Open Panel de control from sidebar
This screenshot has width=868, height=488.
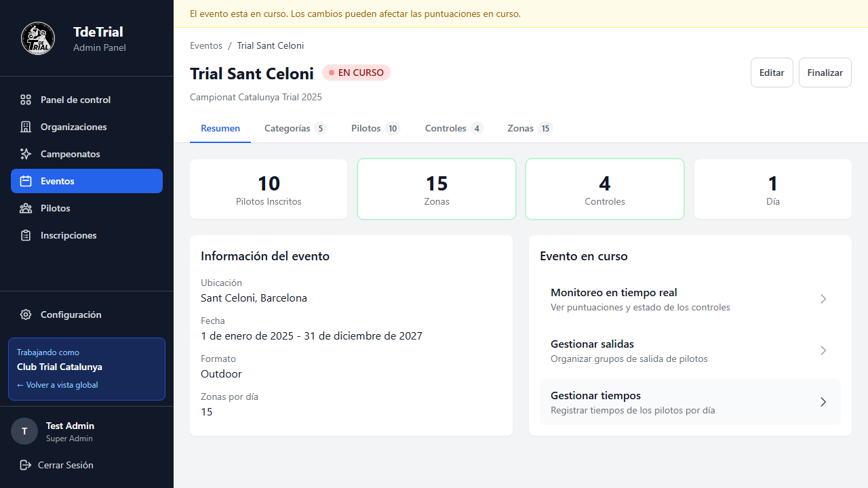[x=26, y=100]
